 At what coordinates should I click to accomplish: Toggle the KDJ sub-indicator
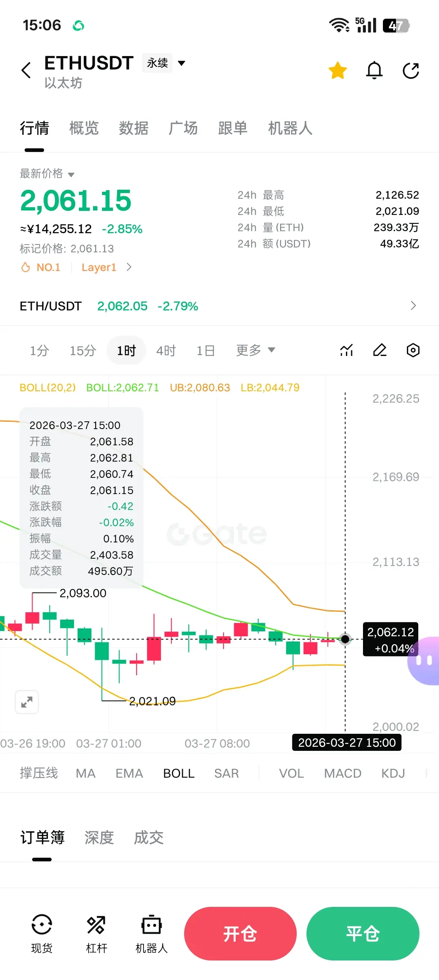[393, 773]
